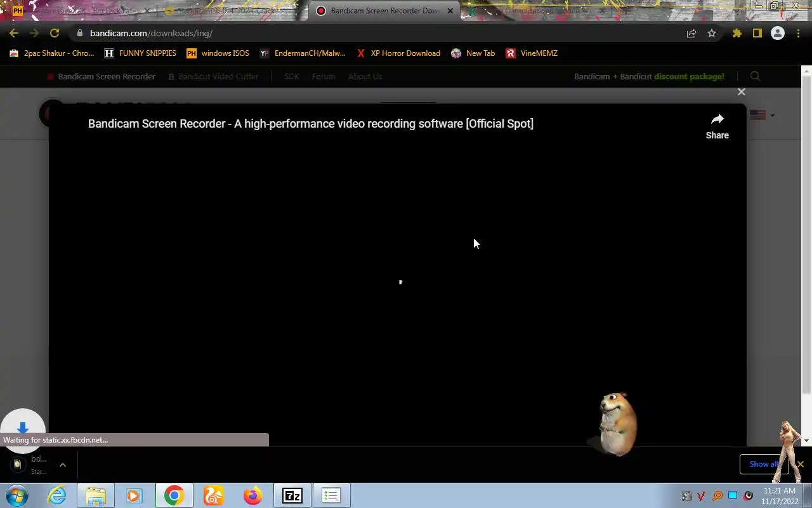Click the red V system tray icon
Screen dimensions: 812x508
tap(702, 496)
